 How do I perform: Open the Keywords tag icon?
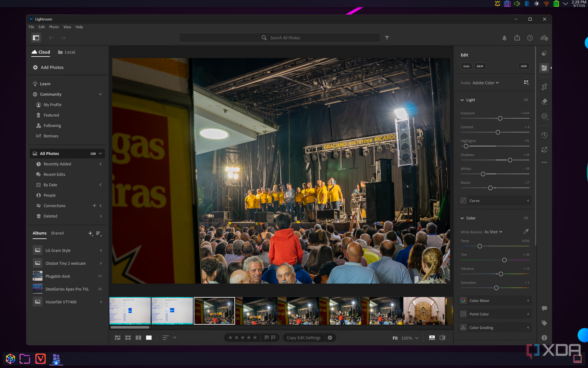[544, 323]
